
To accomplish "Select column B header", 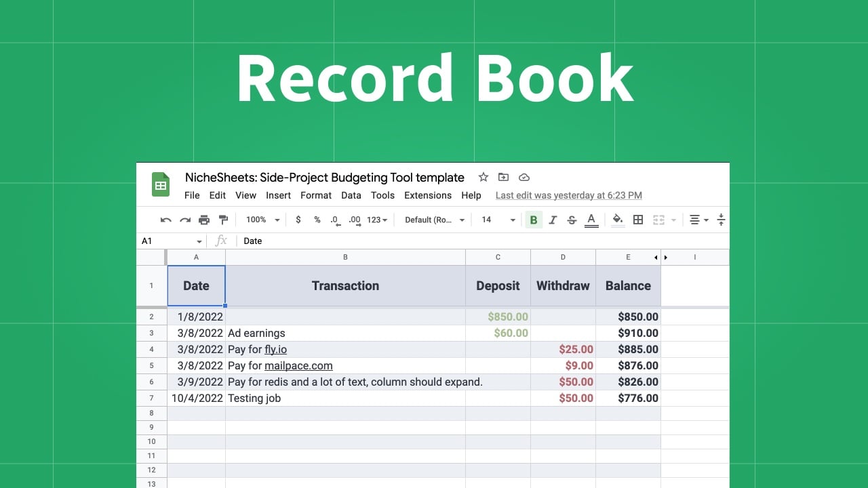I will pyautogui.click(x=345, y=258).
